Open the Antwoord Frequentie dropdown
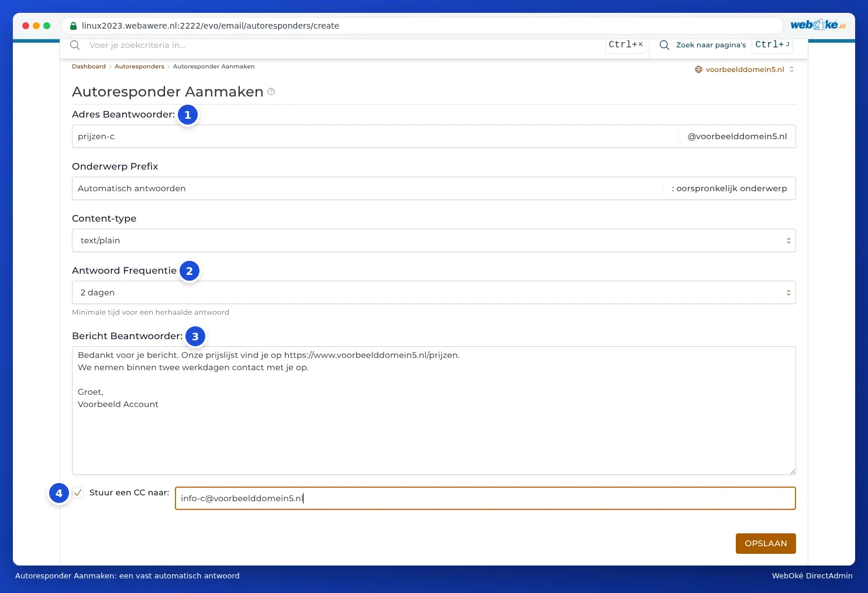The height and width of the screenshot is (593, 868). point(433,292)
